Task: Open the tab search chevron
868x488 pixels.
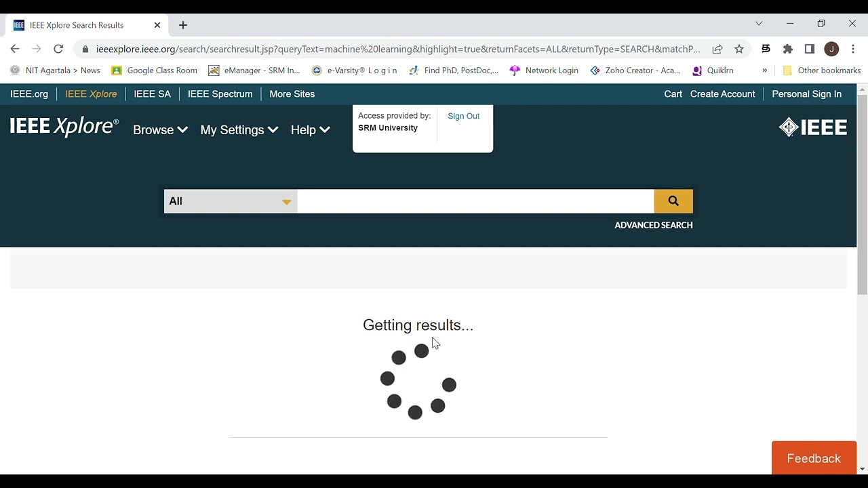Action: point(759,24)
